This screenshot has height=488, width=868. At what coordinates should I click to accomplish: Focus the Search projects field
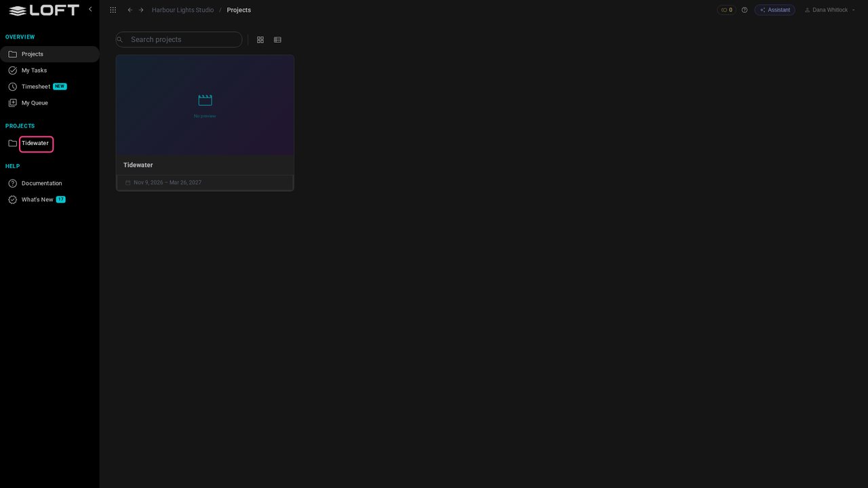(x=179, y=39)
